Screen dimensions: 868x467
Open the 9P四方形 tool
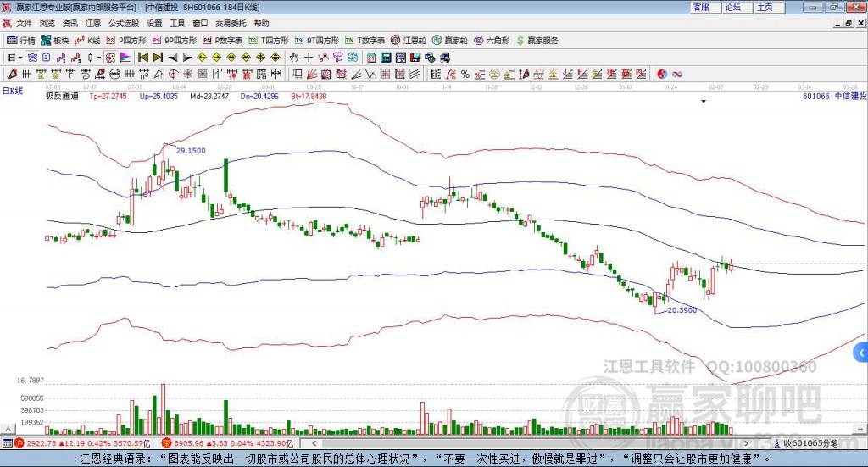tap(174, 41)
